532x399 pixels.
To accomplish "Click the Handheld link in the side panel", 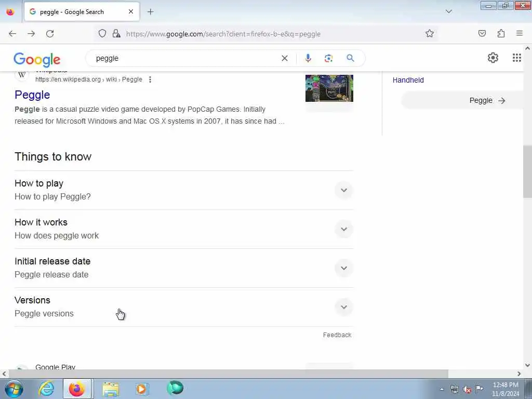I will point(408,80).
